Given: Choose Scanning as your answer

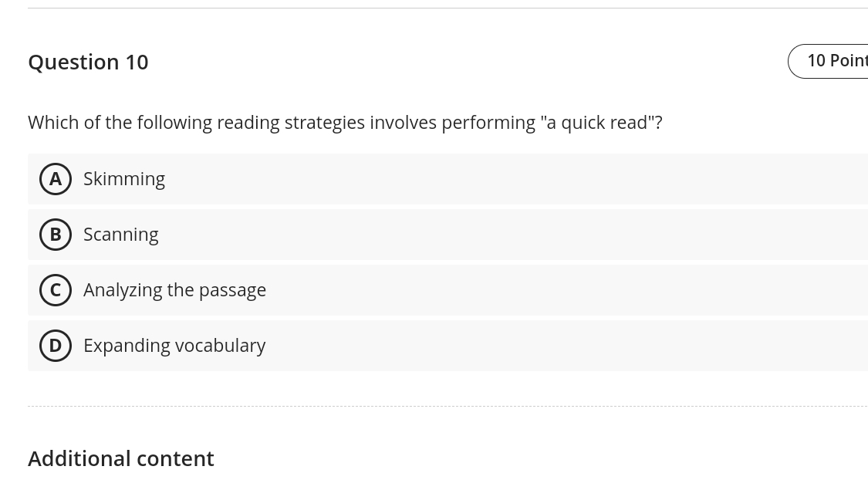Looking at the screenshot, I should click(x=121, y=234).
